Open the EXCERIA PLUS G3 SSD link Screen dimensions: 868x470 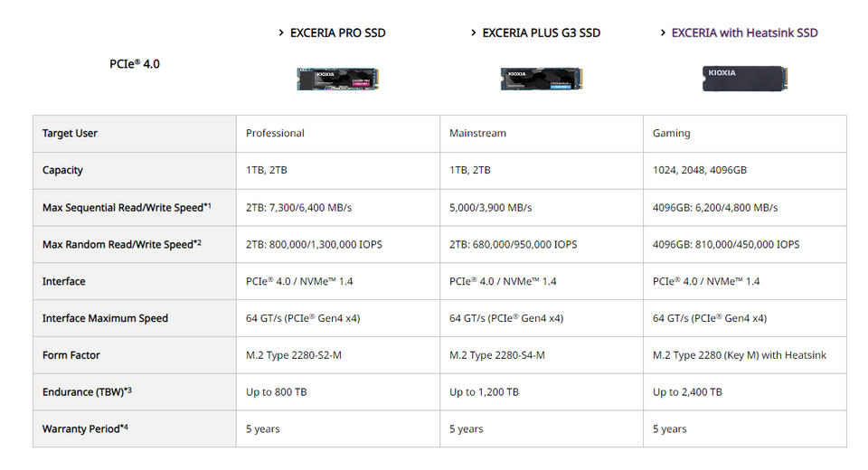[x=542, y=33]
